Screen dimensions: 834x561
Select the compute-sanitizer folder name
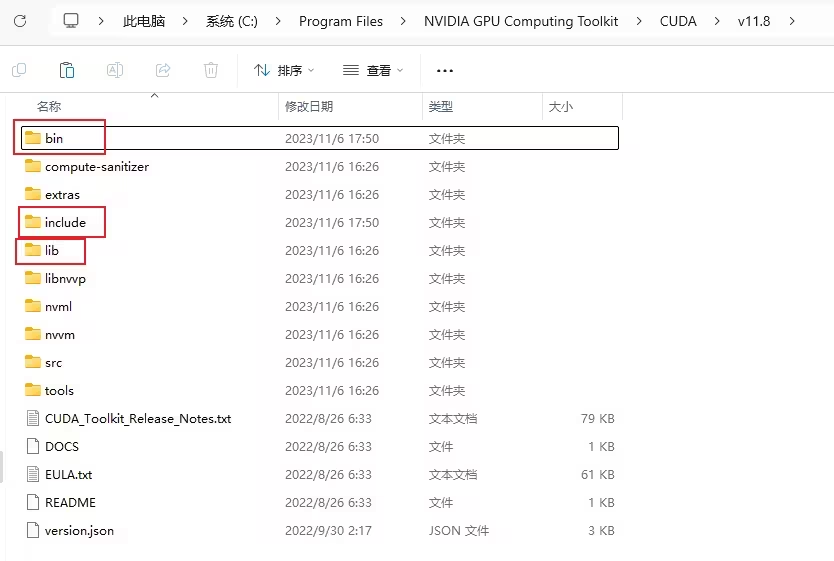click(97, 166)
